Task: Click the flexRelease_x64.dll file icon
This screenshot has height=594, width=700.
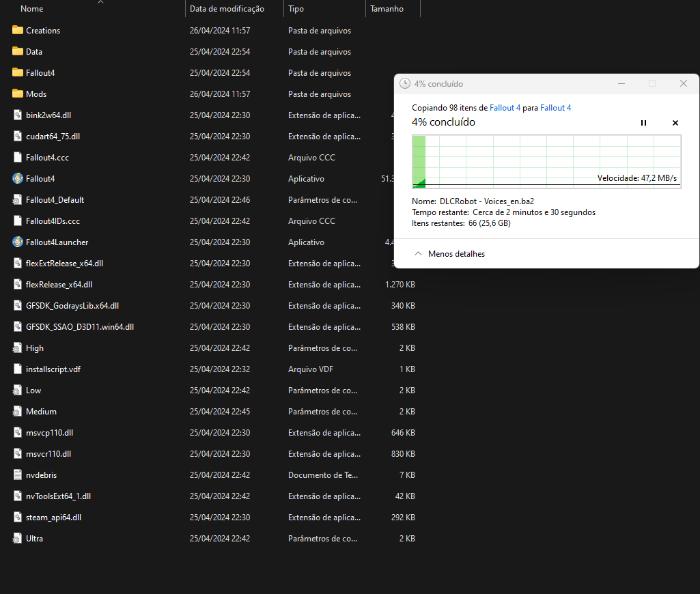Action: coord(17,284)
